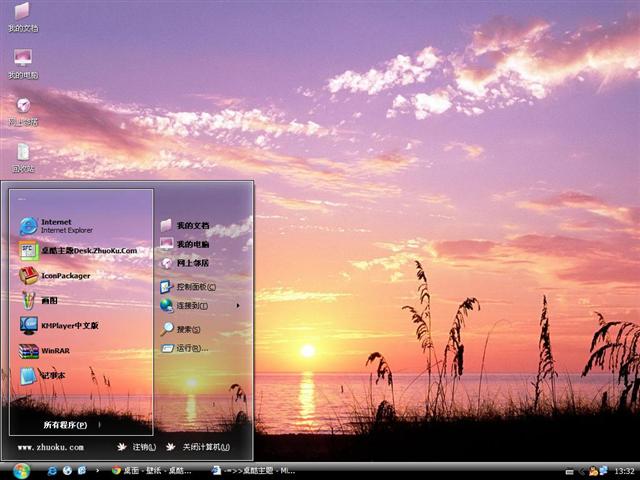Open Internet Explorer from Start menu
Image resolution: width=640 pixels, height=480 pixels.
coord(60,225)
